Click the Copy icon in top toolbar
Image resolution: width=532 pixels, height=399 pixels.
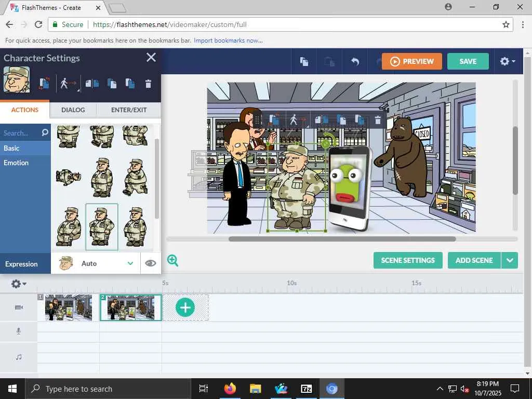tap(304, 61)
